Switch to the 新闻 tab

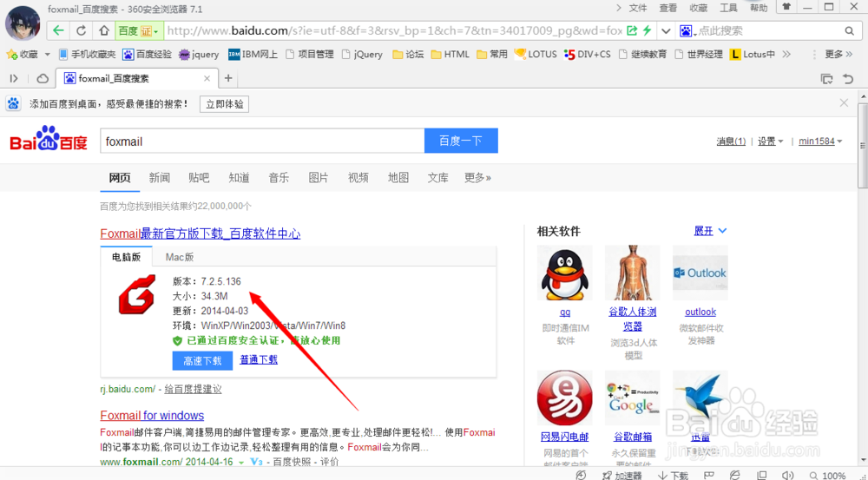click(x=160, y=178)
